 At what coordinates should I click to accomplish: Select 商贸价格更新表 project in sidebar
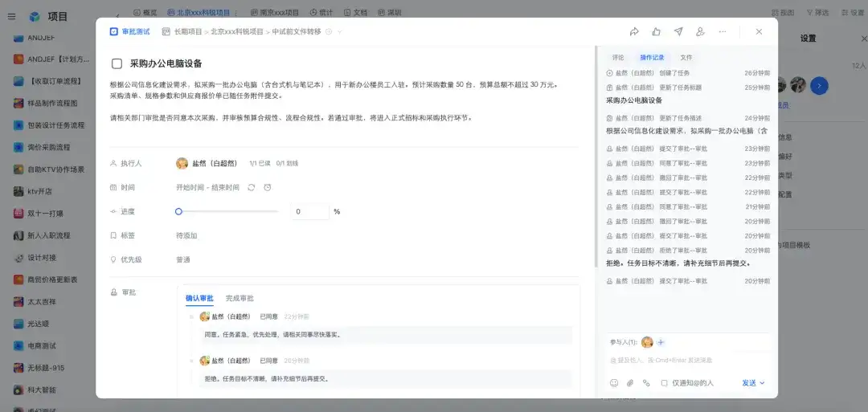point(52,279)
